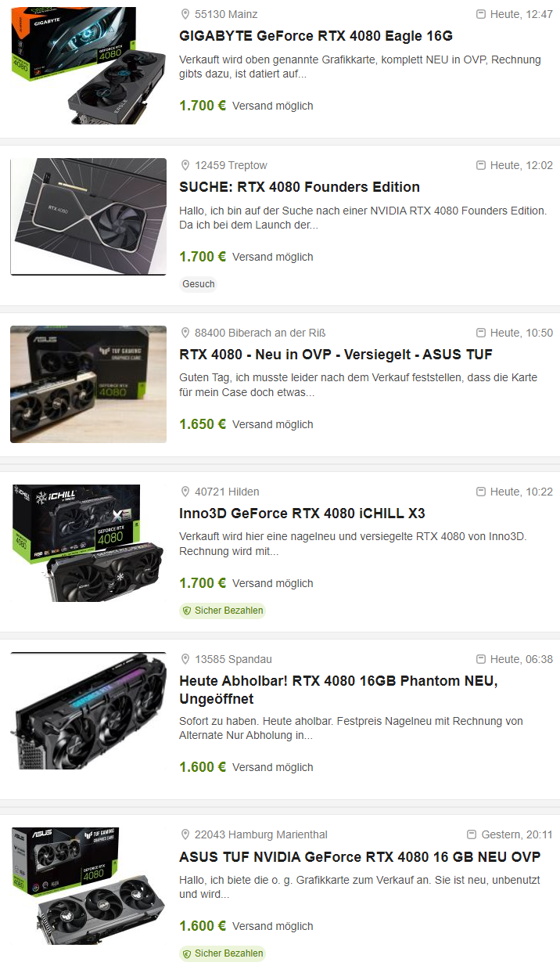Open the Inno3D GeForce RTX 4080 iCHILL X3 title

302,514
